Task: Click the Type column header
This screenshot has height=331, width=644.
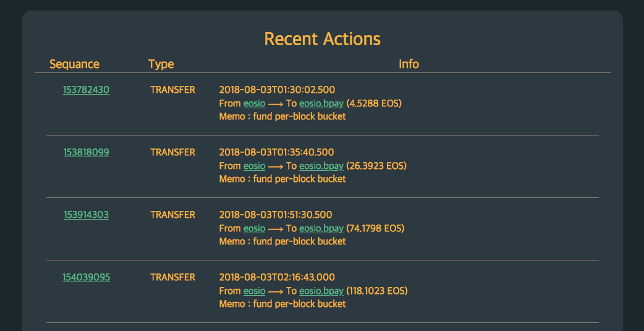Action: 161,64
